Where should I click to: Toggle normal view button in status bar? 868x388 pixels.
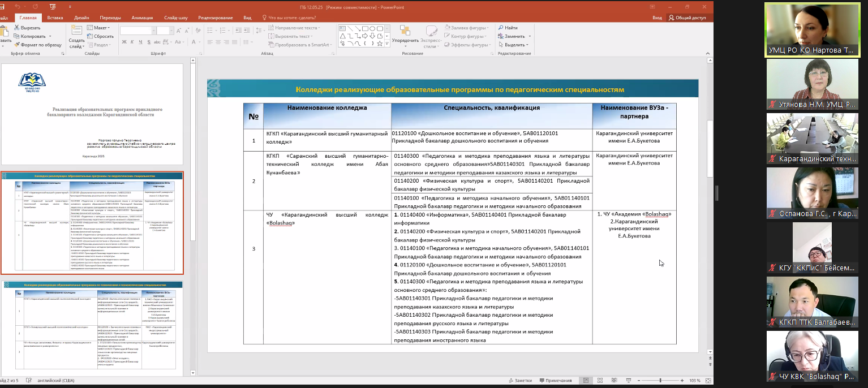coord(586,381)
